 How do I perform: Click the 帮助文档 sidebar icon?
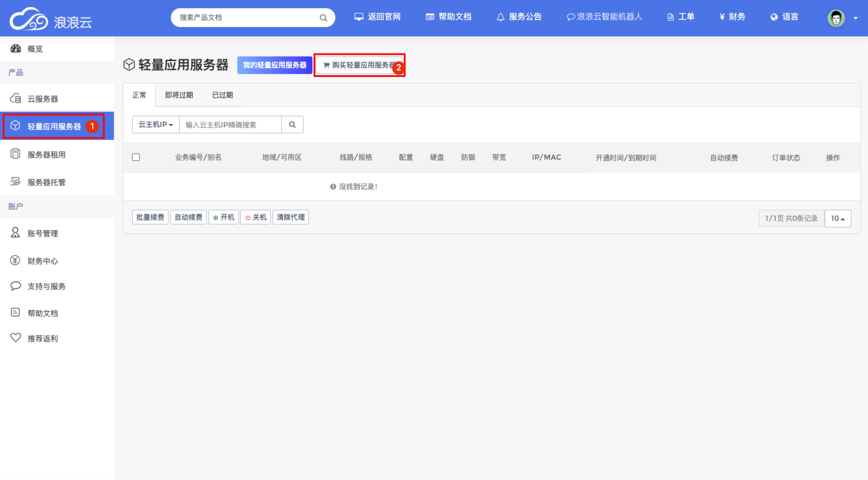(16, 313)
